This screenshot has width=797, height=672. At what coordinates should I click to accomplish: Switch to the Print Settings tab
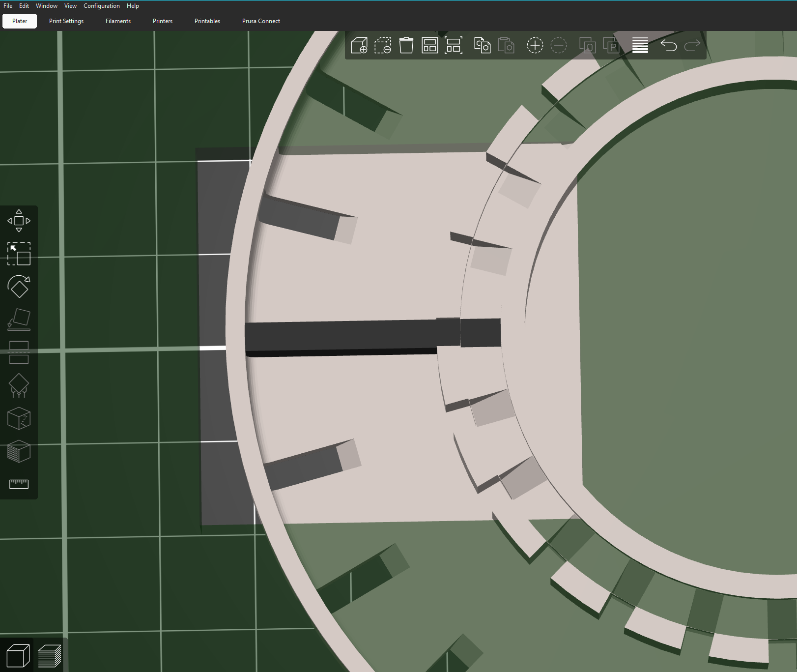pos(66,21)
